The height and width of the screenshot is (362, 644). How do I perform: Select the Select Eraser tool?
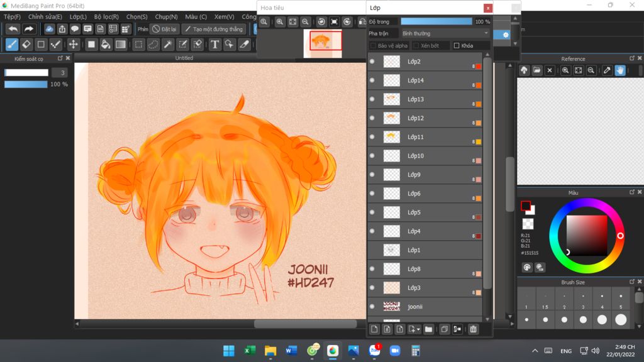coord(197,45)
